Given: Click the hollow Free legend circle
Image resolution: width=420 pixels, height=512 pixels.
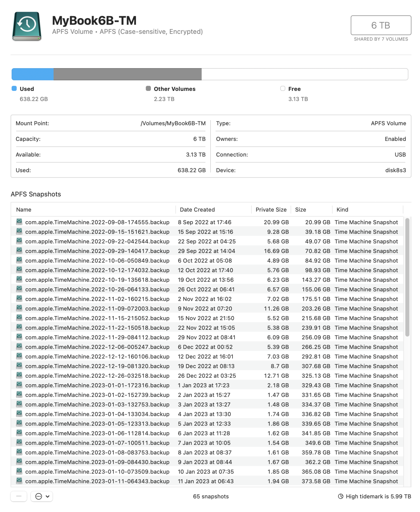Looking at the screenshot, I should coord(282,88).
